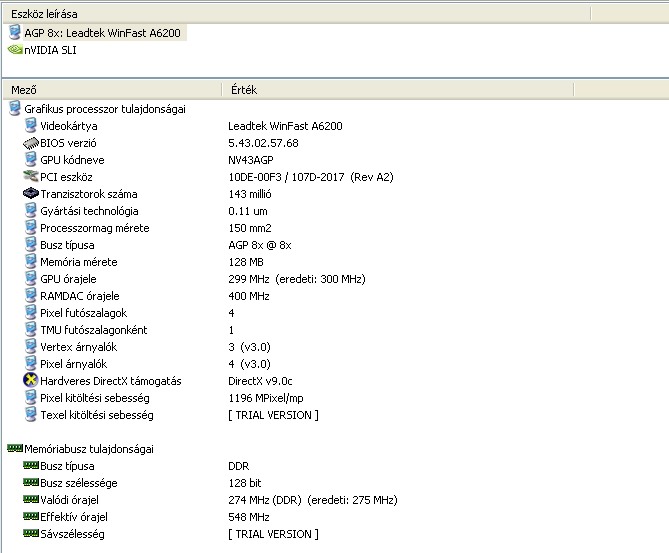Select the AGP 8x @ 8x value
The width and height of the screenshot is (669, 553).
tap(260, 245)
